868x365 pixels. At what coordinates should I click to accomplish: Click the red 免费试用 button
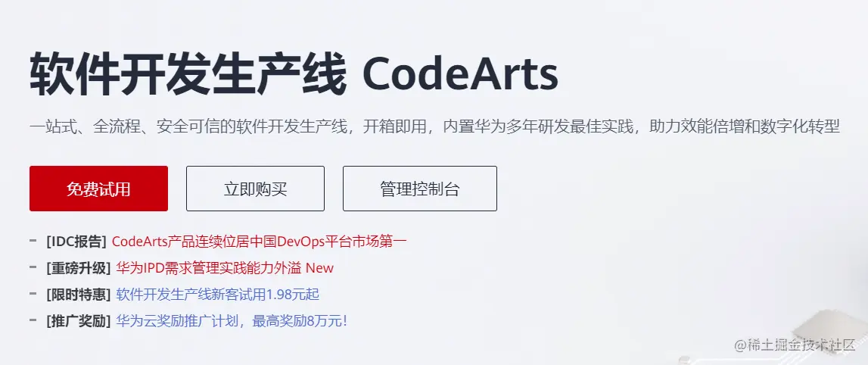(x=98, y=189)
